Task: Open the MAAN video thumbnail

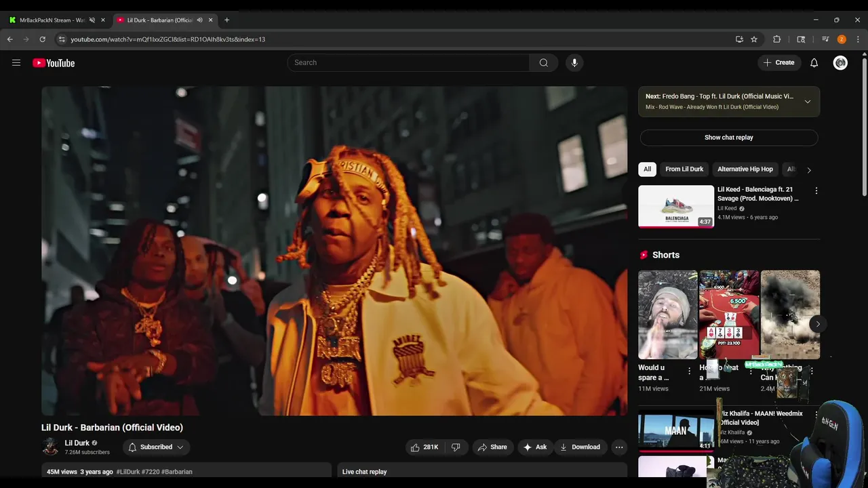Action: [x=676, y=430]
